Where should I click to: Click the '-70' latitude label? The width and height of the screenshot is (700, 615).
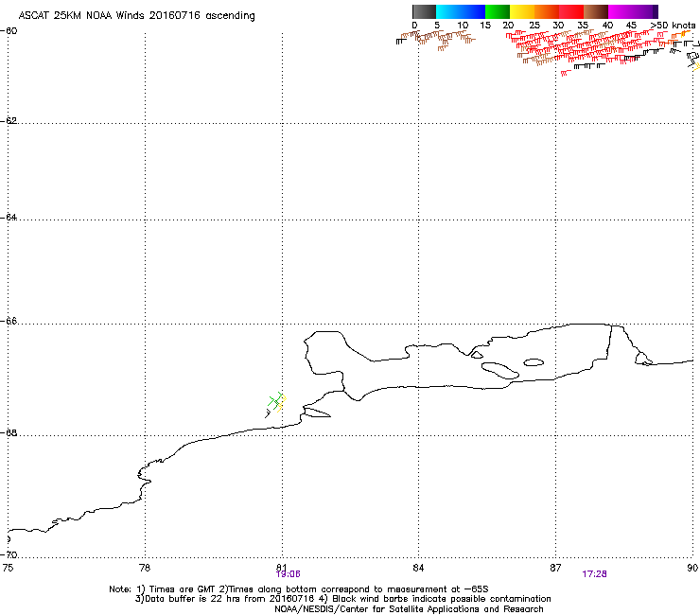click(9, 555)
